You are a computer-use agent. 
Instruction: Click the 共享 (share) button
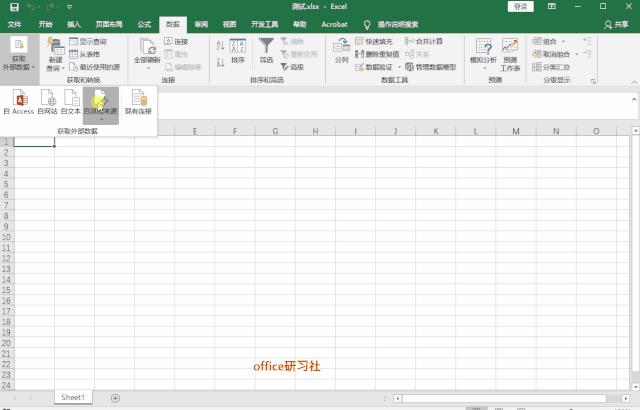[616, 25]
